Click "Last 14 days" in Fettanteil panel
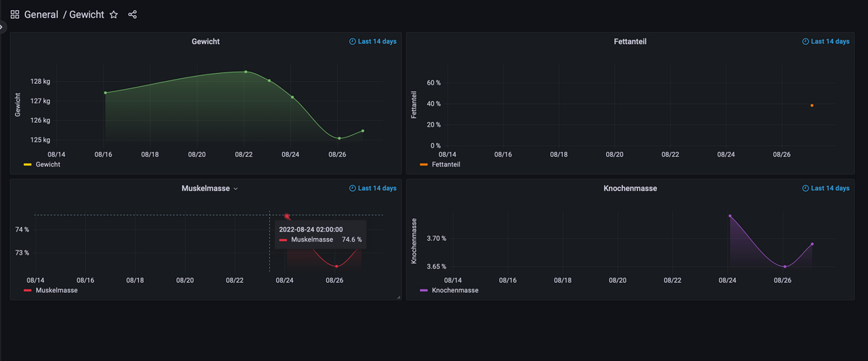 point(830,42)
